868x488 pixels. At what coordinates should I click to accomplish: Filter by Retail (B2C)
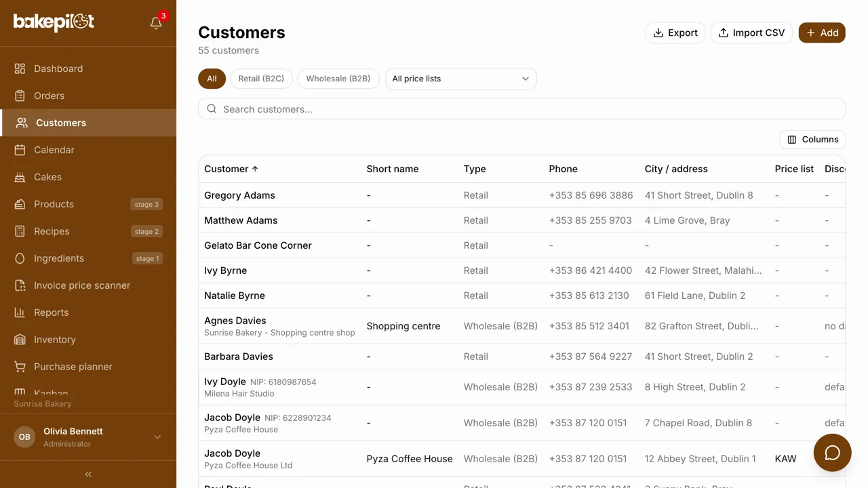[261, 79]
